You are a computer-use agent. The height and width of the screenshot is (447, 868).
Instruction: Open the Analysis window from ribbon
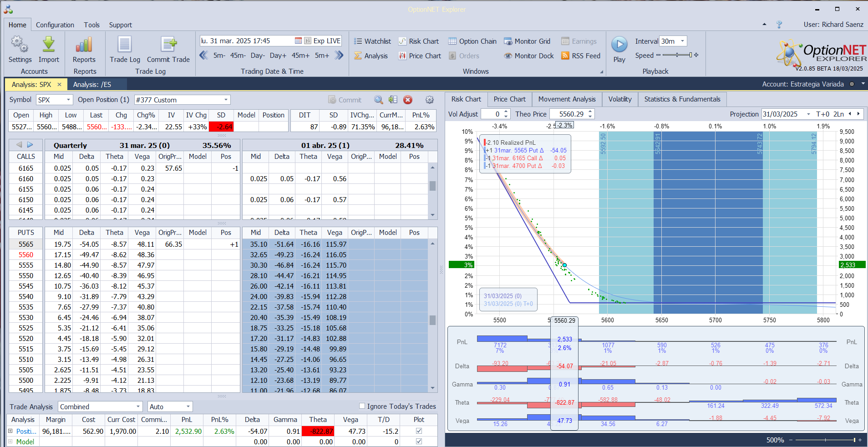[x=371, y=56]
